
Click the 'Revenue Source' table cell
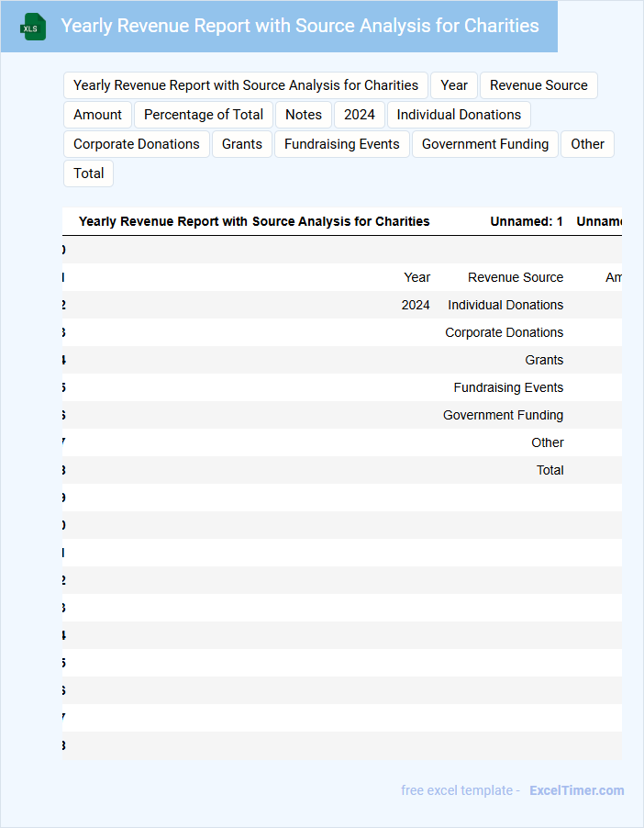click(516, 277)
